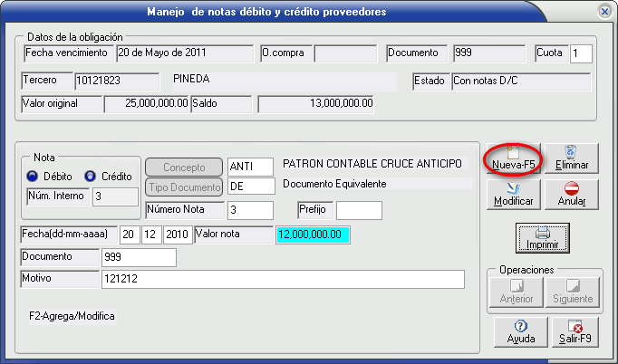The width and height of the screenshot is (618, 364).
Task: Click the Tipo Documento button
Action: pos(184,187)
